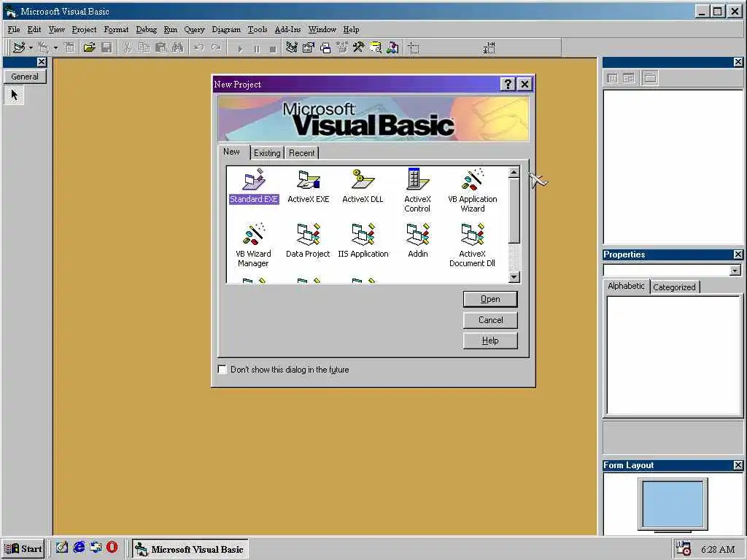Click the Paste toolbar icon
The image size is (747, 560).
point(161,47)
